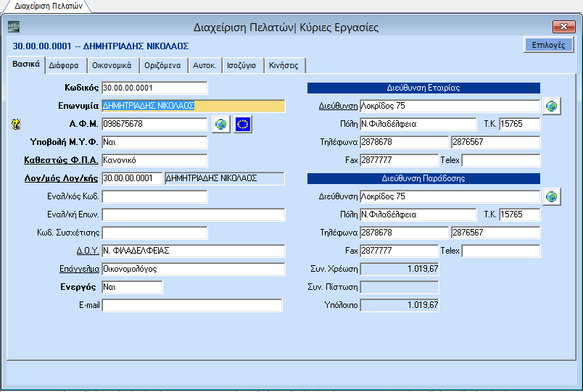Click the Υποβολή Μ.Υ.Φ. field showing Ναι

tap(154, 142)
